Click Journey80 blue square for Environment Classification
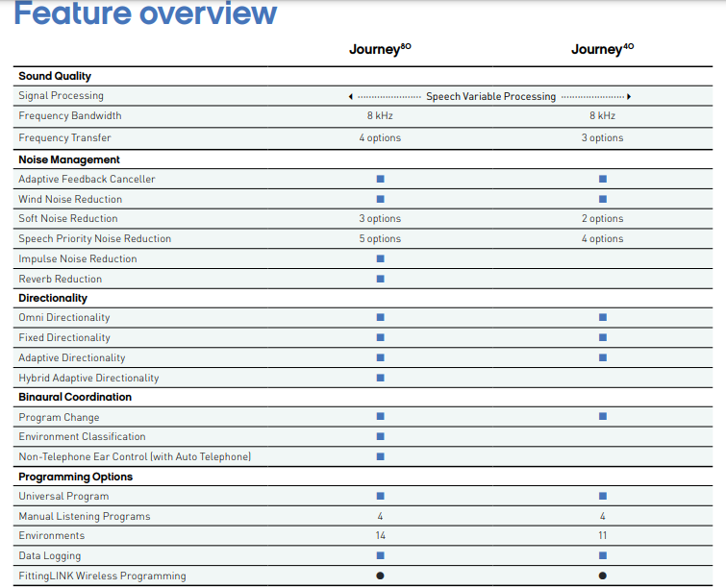Viewport: 726px width, 588px height. (x=380, y=436)
